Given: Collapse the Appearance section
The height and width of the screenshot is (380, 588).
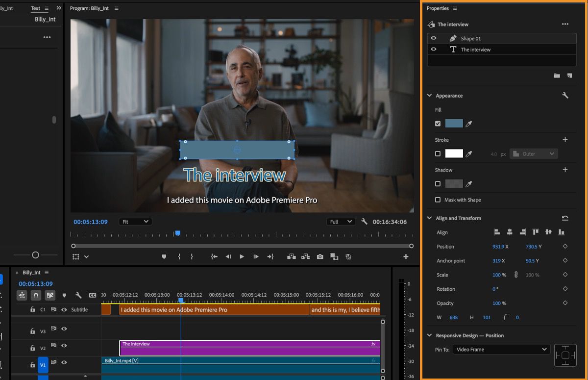Looking at the screenshot, I should coord(430,96).
